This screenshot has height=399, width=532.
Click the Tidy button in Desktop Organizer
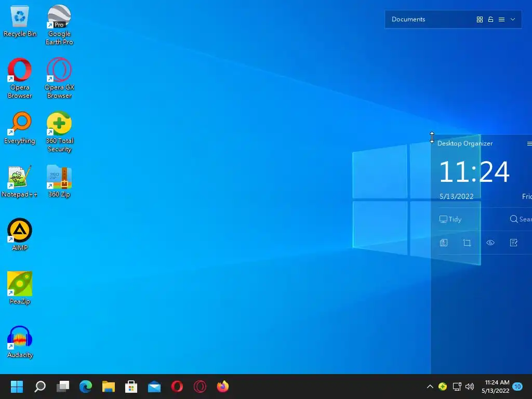450,219
